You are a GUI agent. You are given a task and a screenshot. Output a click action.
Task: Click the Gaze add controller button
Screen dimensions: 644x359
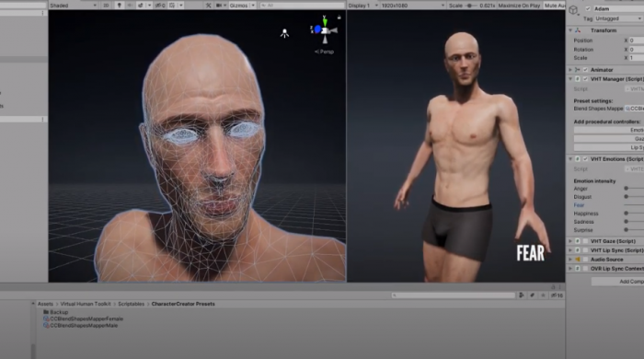click(609, 139)
